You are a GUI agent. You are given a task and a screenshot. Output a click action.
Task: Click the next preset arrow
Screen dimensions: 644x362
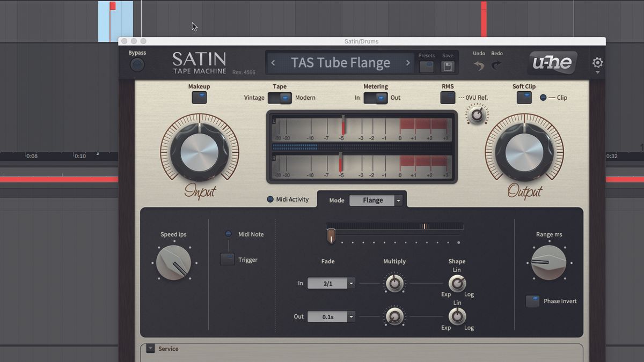[x=408, y=63]
